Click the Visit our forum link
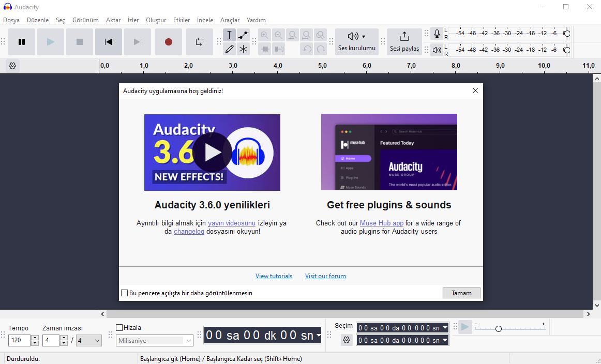 point(325,276)
